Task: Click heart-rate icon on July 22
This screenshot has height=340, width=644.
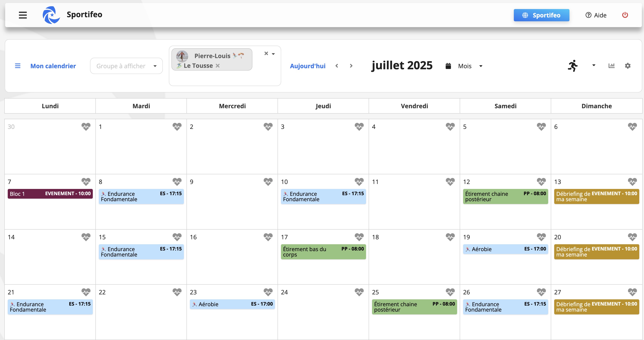Action: coord(177,292)
